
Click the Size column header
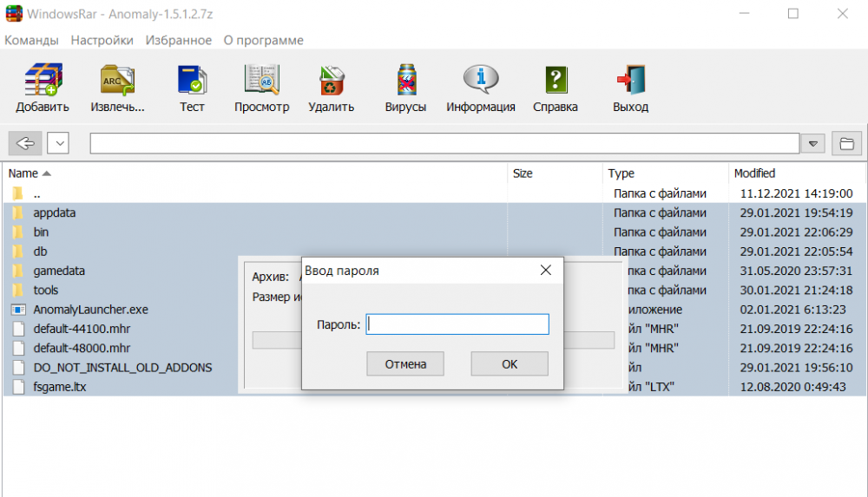click(523, 173)
